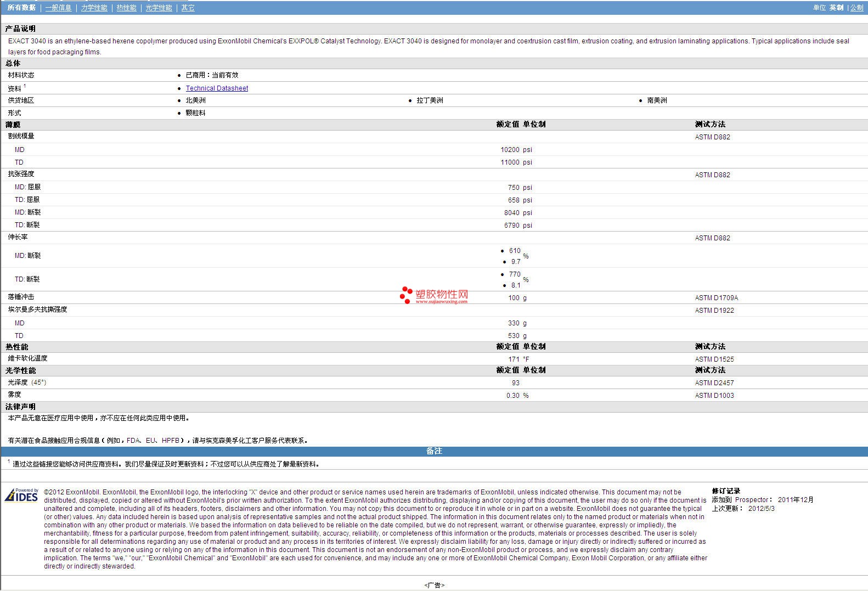The height and width of the screenshot is (591, 868).
Task: Click the footnote superscript beside 资料
Action: 25,86
